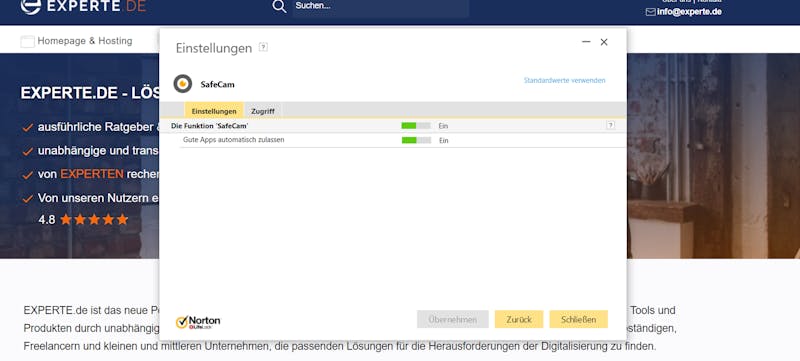The height and width of the screenshot is (361, 800).
Task: Open help icon on 'SafeCam' function row
Action: 610,125
